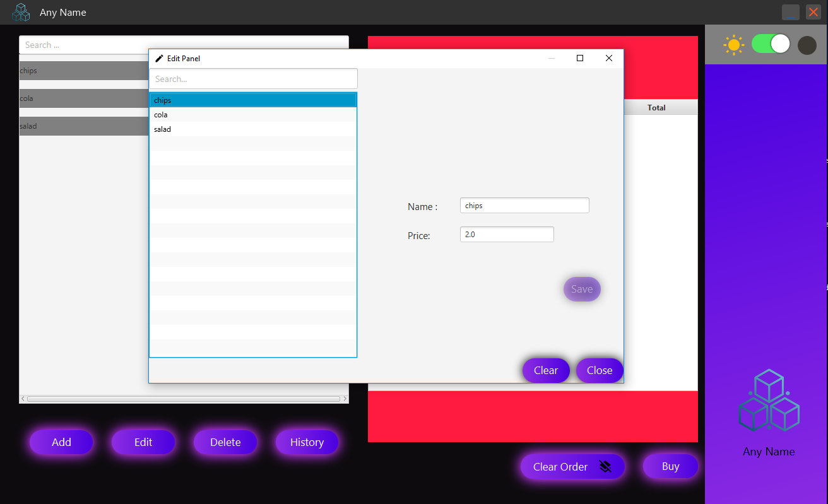Viewport: 828px width, 504px height.
Task: Toggle the green theme switch
Action: click(x=770, y=44)
